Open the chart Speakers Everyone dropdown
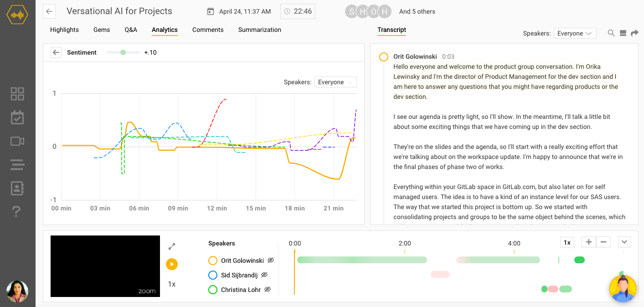This screenshot has width=644, height=307. [335, 82]
